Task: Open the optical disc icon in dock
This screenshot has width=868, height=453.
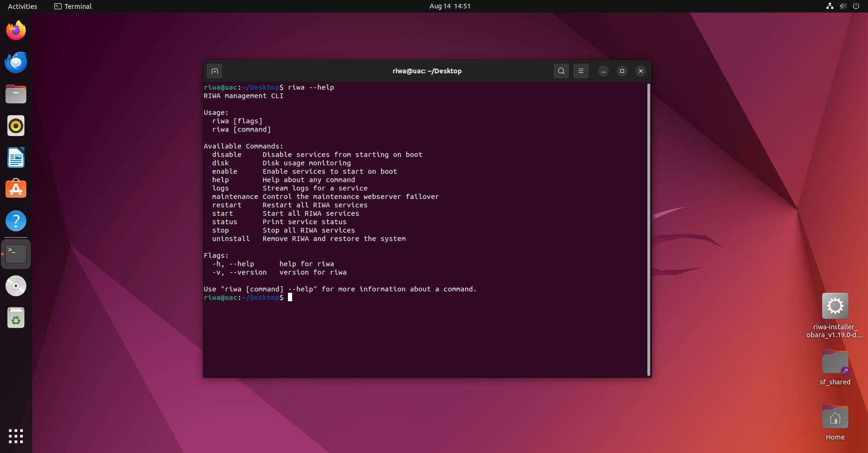Action: point(16,286)
